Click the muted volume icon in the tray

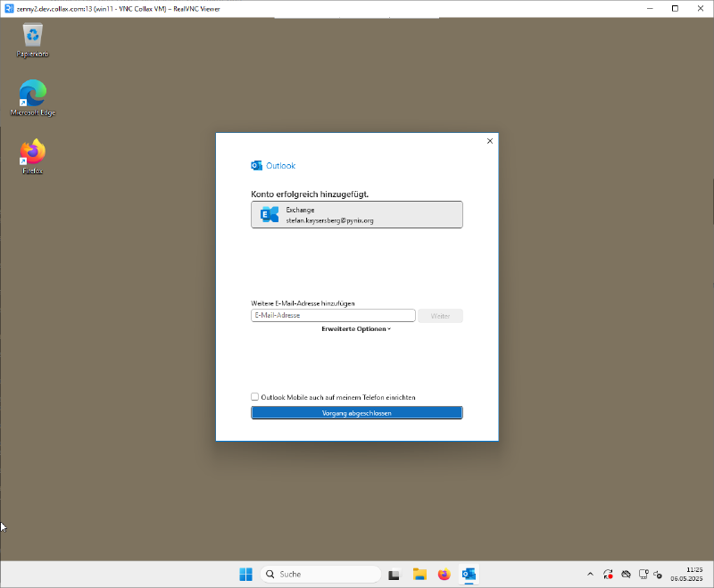coord(658,575)
